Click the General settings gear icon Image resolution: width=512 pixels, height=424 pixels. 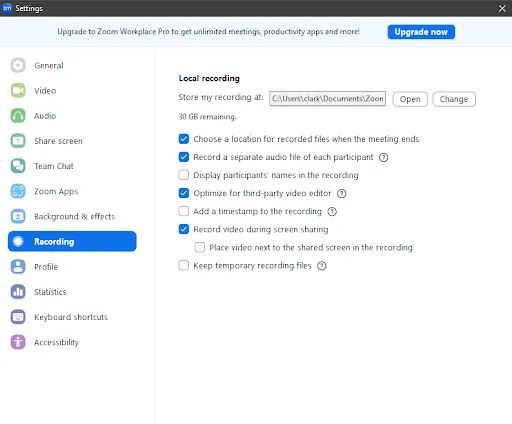coord(18,65)
